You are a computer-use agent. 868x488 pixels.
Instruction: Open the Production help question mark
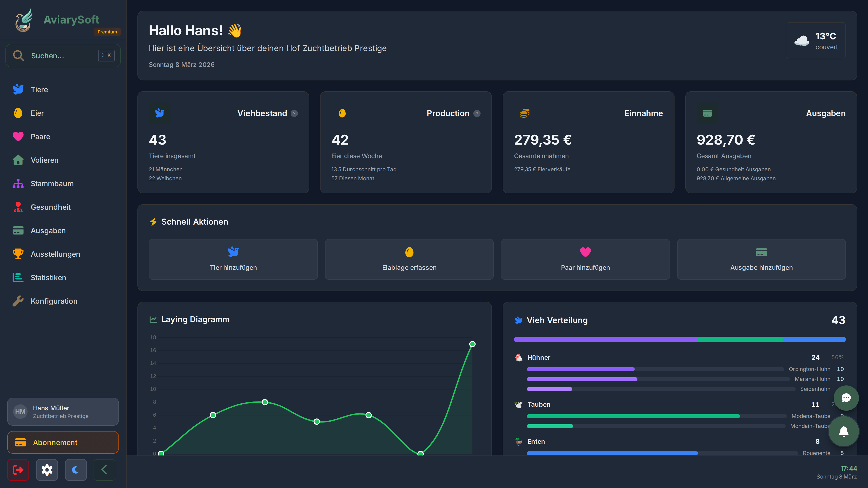pyautogui.click(x=477, y=113)
